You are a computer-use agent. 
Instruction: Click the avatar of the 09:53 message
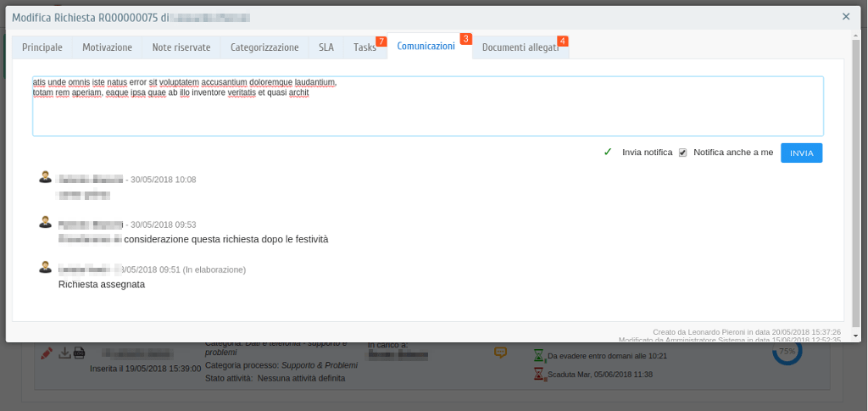[x=45, y=222]
